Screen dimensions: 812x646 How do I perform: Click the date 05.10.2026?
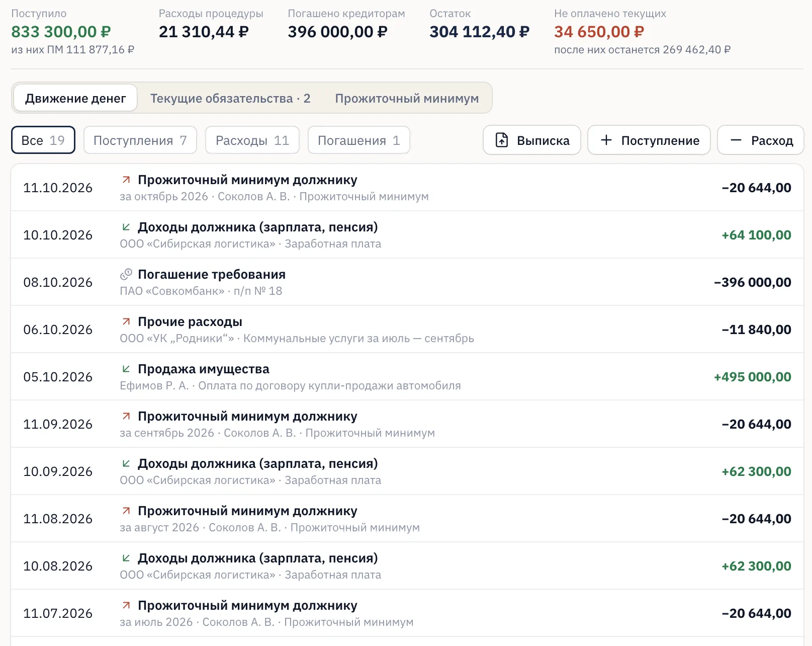click(58, 377)
